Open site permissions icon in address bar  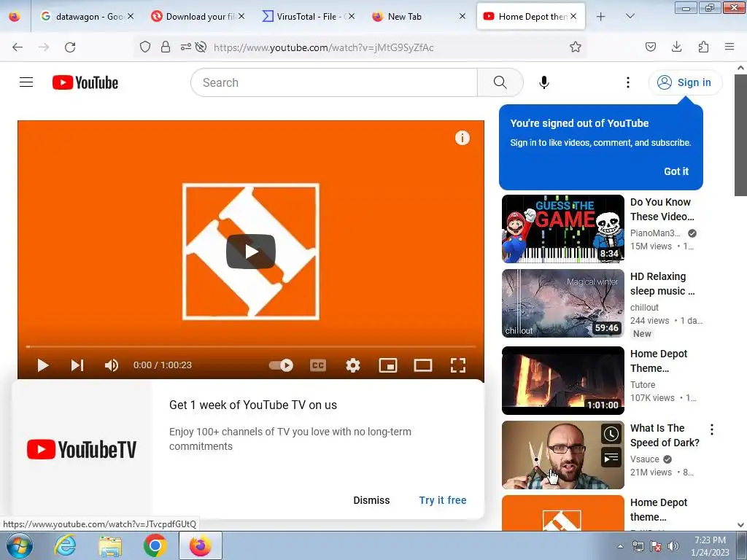click(x=185, y=47)
